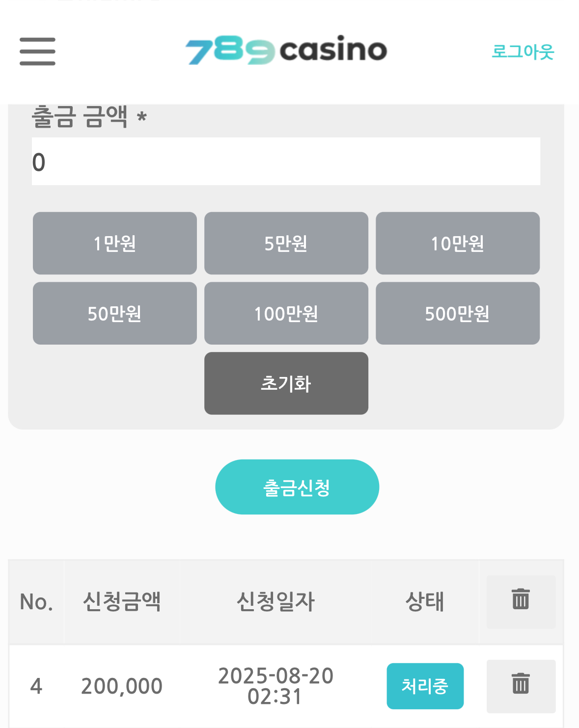Select the 500만원 amount button

pyautogui.click(x=458, y=313)
